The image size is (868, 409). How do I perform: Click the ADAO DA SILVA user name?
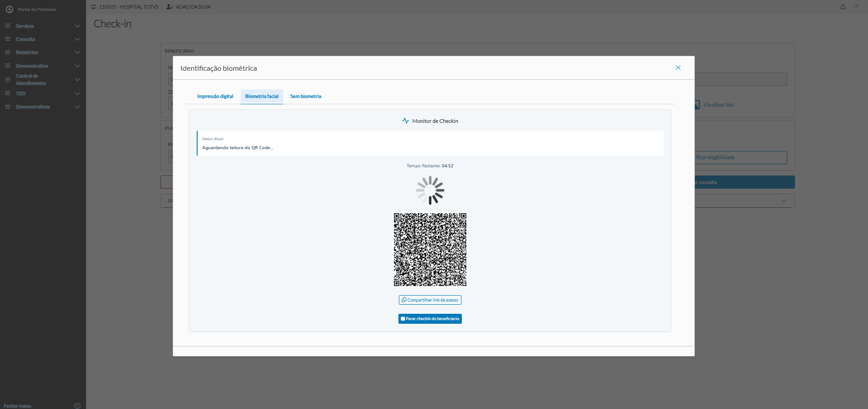click(x=194, y=7)
